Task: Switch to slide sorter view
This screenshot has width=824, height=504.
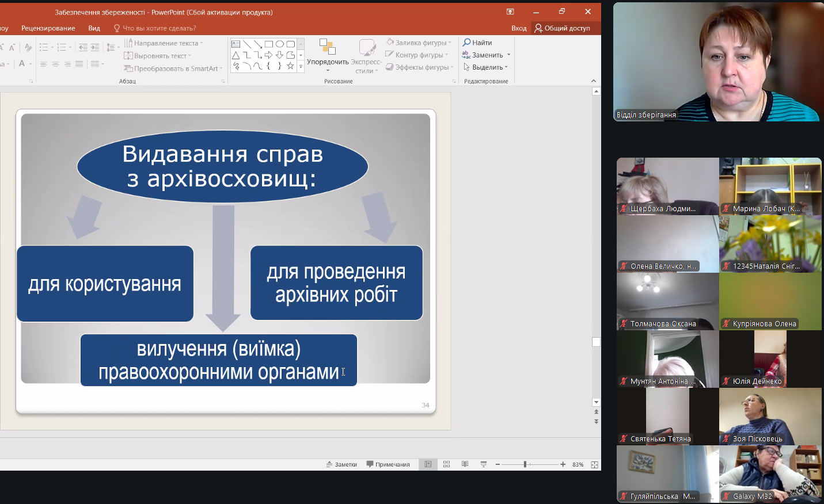Action: (446, 464)
